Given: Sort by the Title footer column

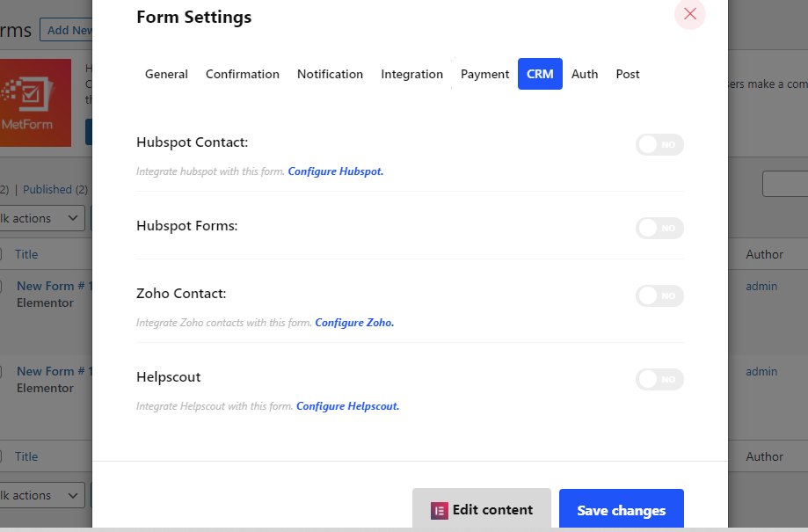Looking at the screenshot, I should click(x=26, y=456).
